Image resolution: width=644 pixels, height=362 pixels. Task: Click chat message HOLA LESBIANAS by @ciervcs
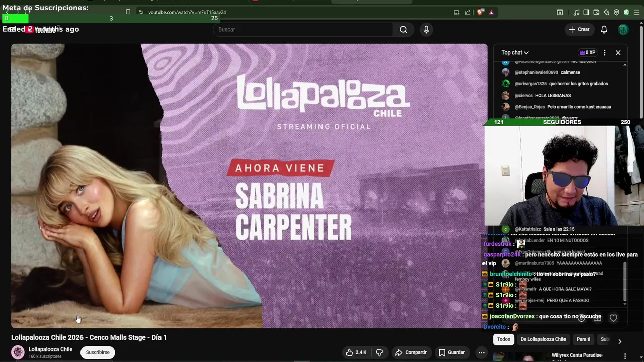536,96
